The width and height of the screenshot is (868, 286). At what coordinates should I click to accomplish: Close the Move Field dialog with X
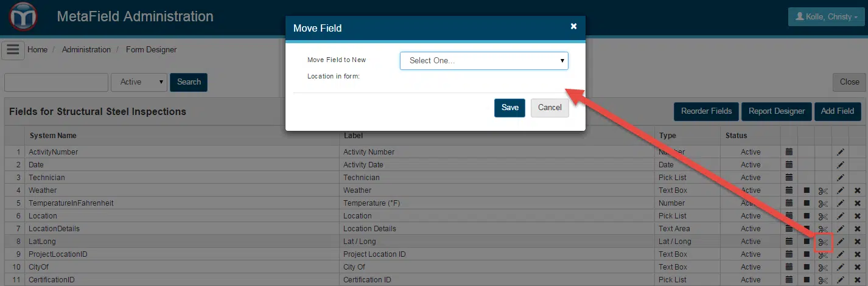coord(573,27)
